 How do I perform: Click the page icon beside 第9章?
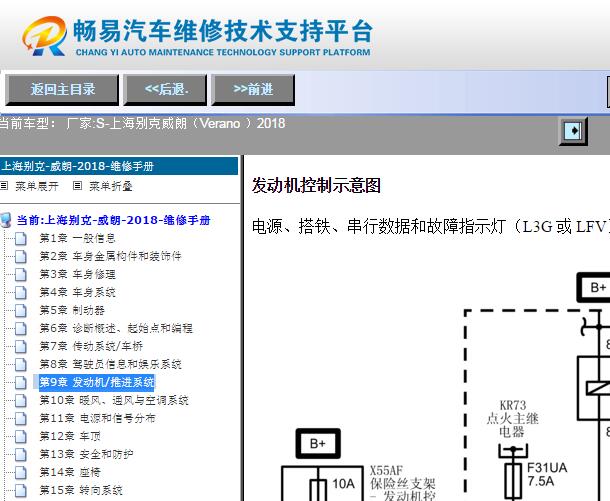[21, 382]
